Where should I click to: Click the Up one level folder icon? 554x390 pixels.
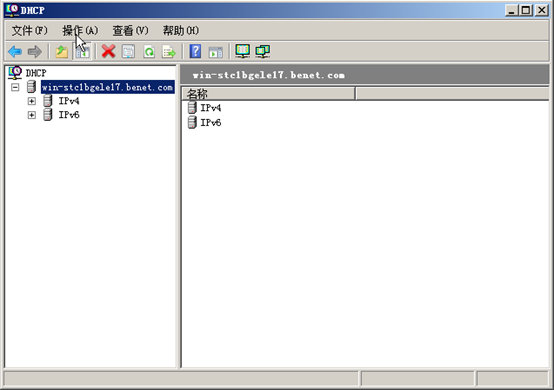tap(61, 52)
